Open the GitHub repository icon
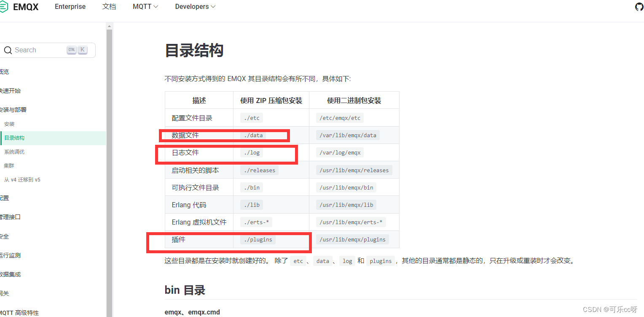Screen dimensions: 644x317 [639, 7]
